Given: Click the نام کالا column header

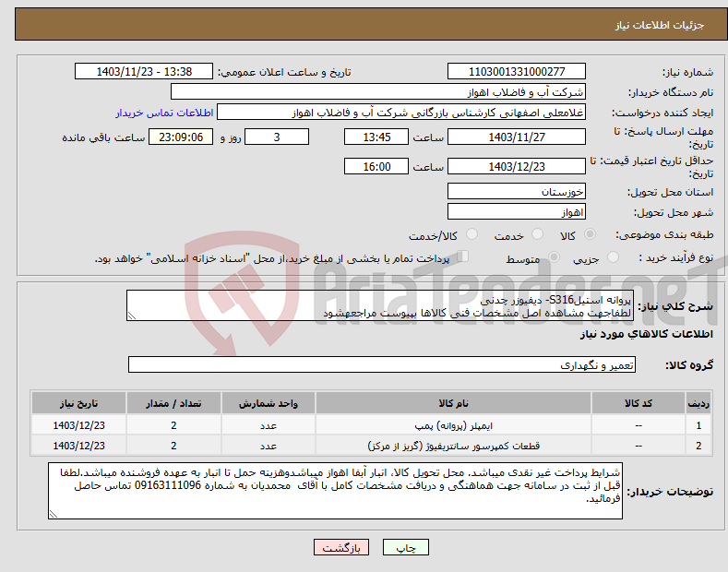Looking at the screenshot, I should [453, 403].
